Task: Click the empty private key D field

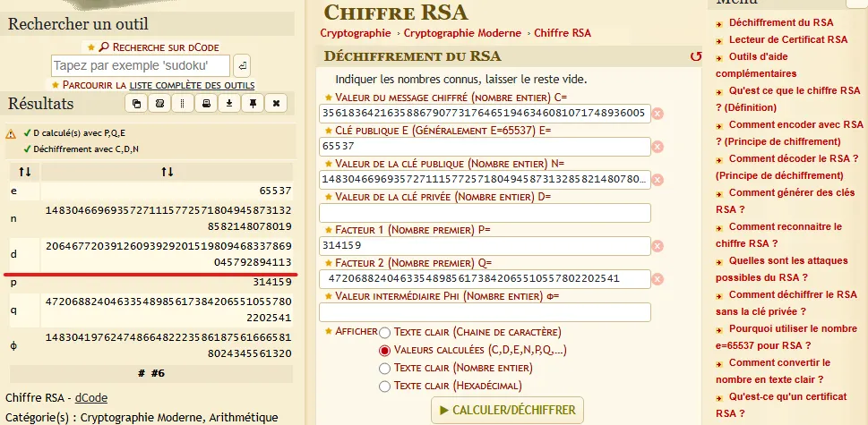Action: [485, 213]
